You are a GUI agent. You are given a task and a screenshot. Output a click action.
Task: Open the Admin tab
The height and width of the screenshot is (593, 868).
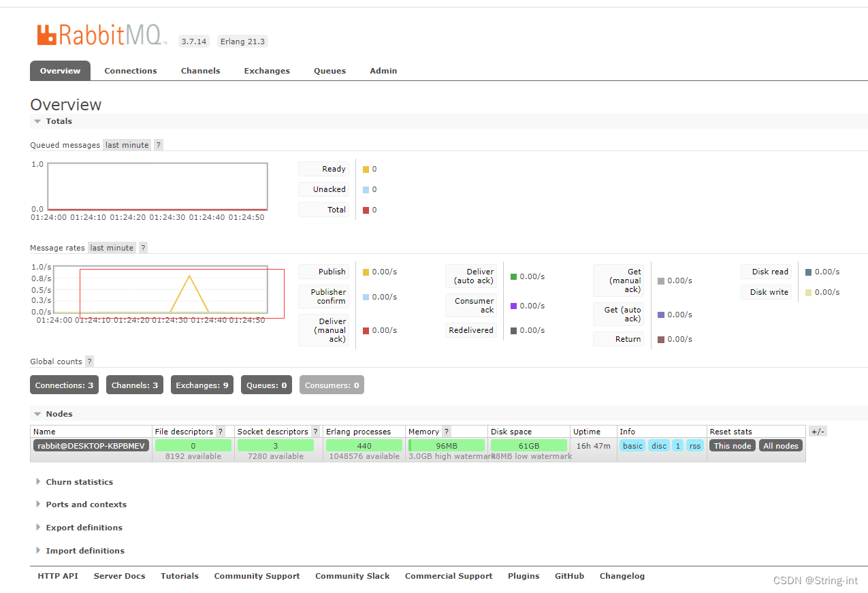click(383, 71)
